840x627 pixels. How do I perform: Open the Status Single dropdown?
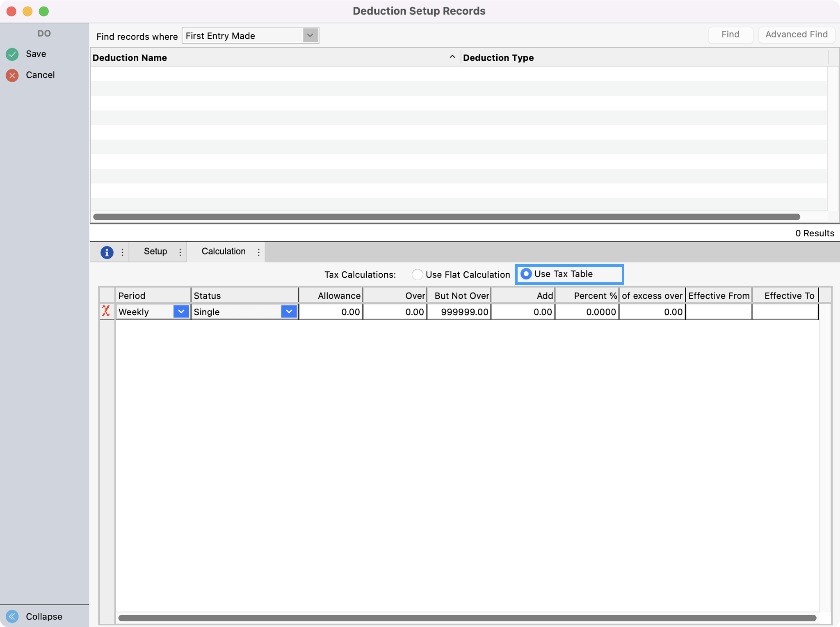coord(289,311)
